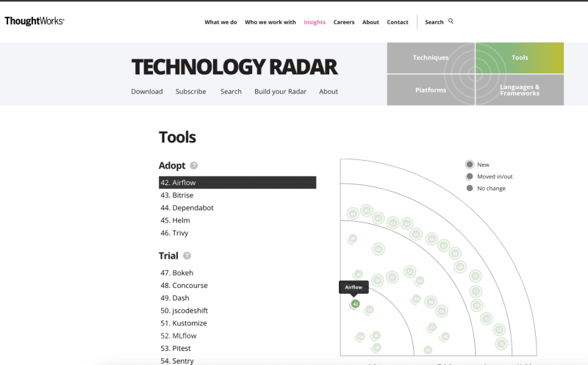Switch to the Techniques quadrant tab
The width and height of the screenshot is (588, 365).
[431, 58]
